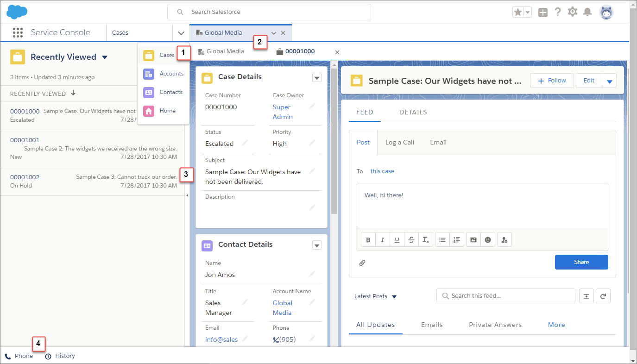Open Global Media account name link

pos(283,308)
